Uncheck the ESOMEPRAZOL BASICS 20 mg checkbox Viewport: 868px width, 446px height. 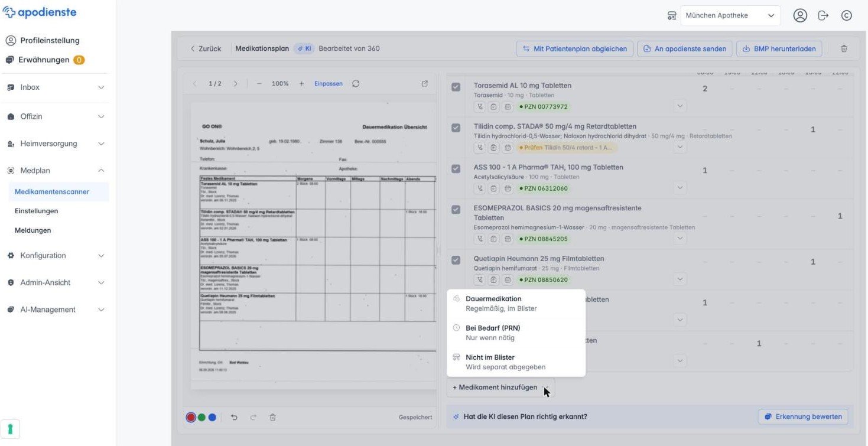tap(456, 209)
